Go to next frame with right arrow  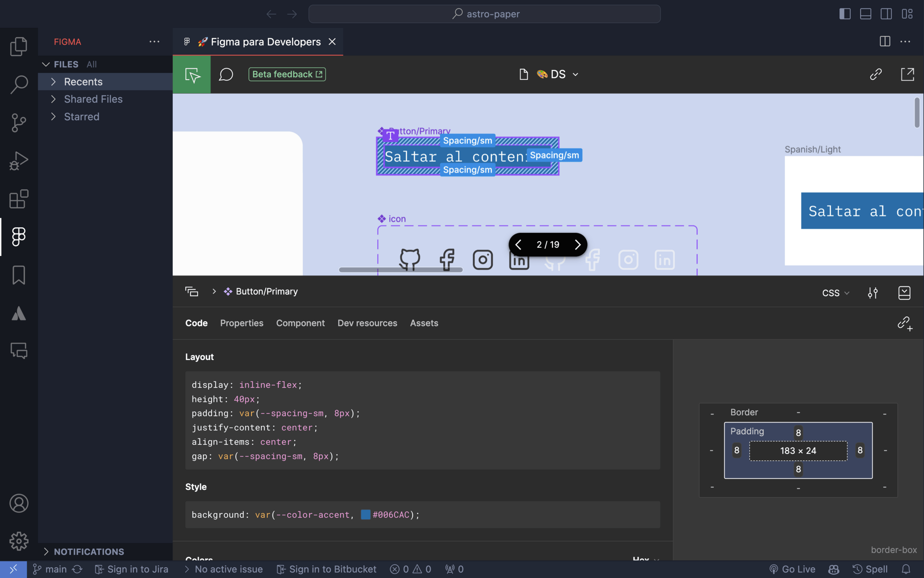[577, 244]
